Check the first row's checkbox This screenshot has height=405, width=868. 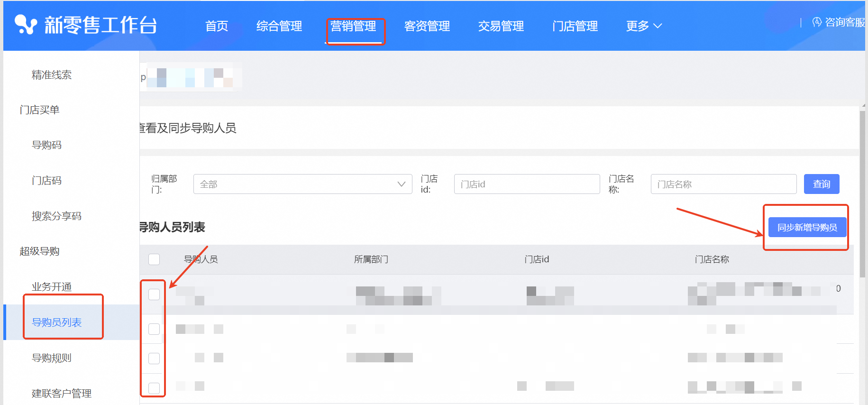154,295
